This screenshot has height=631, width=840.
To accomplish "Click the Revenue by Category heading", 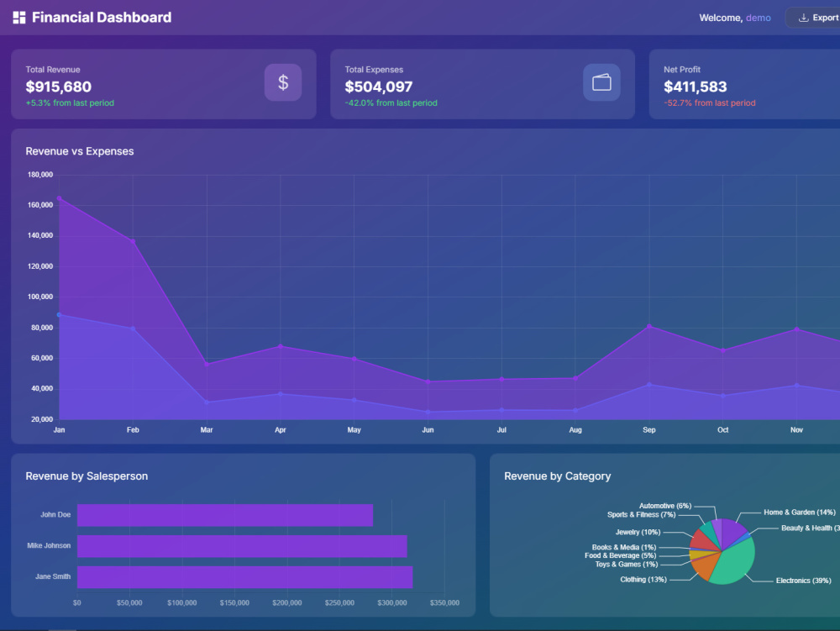I will point(557,476).
